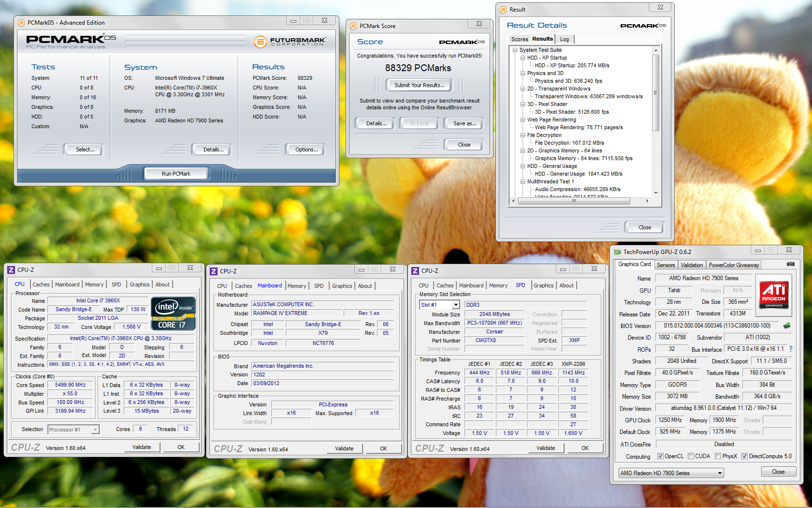Toggle the OpenCL checkbox in GPU-Z
Image resolution: width=812 pixels, height=508 pixels.
point(660,456)
